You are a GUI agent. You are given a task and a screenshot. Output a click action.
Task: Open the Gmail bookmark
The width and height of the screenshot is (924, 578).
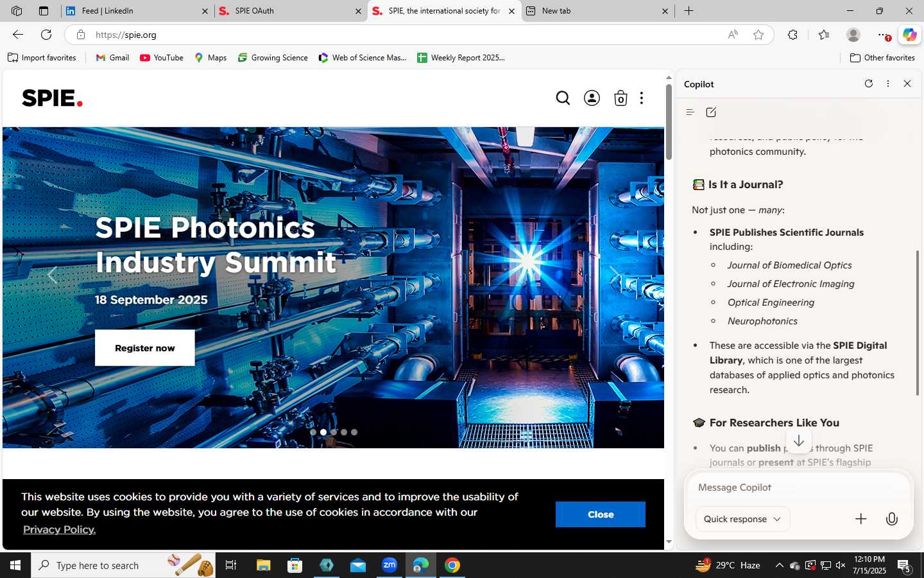(112, 58)
